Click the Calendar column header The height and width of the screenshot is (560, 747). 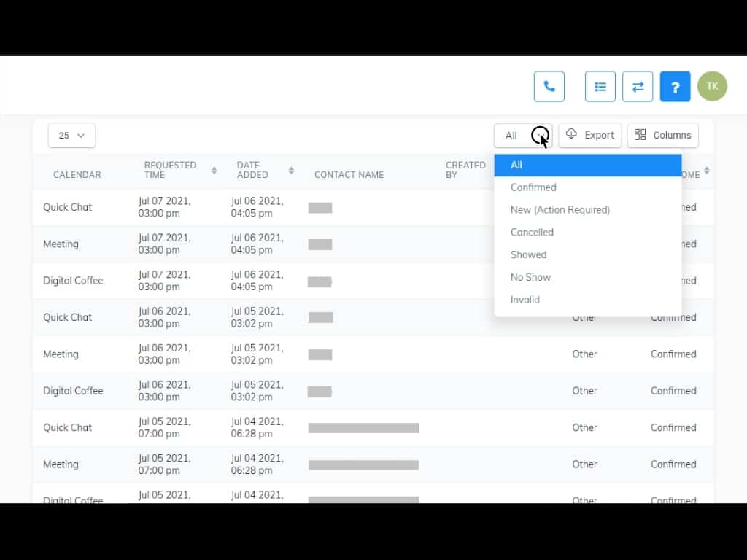[x=77, y=175]
